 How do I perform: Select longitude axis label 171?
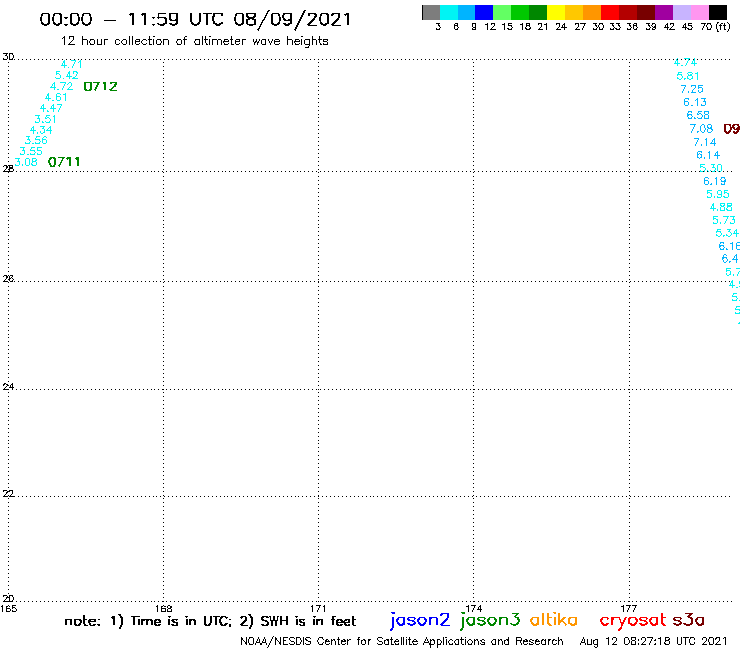coord(318,608)
